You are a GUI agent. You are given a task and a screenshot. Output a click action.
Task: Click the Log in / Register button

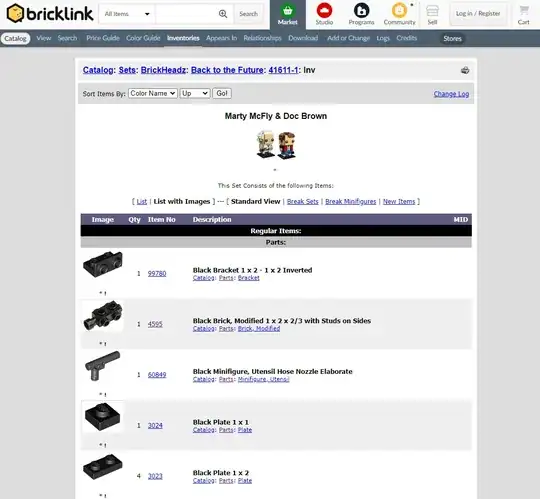(478, 14)
